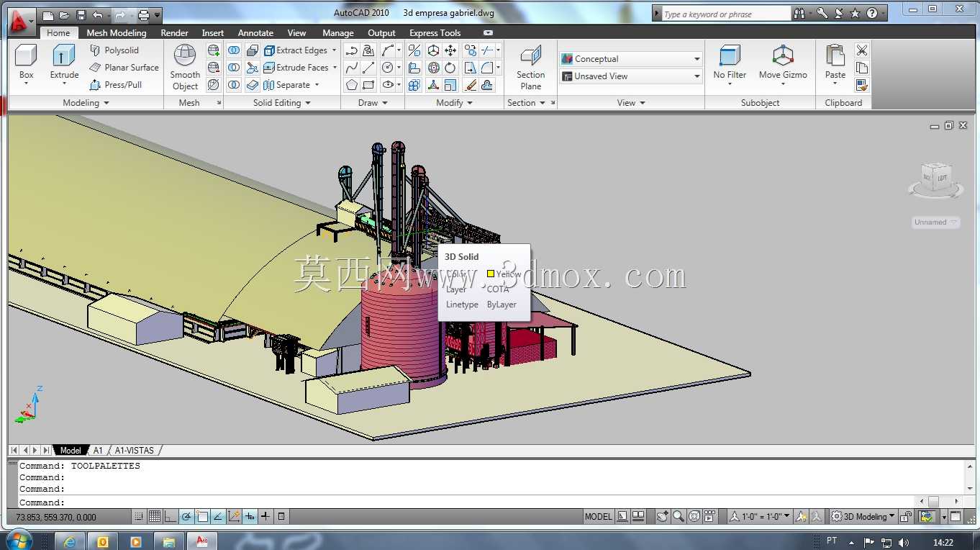Click the Plot printer icon
The image size is (980, 550).
pyautogui.click(x=143, y=14)
